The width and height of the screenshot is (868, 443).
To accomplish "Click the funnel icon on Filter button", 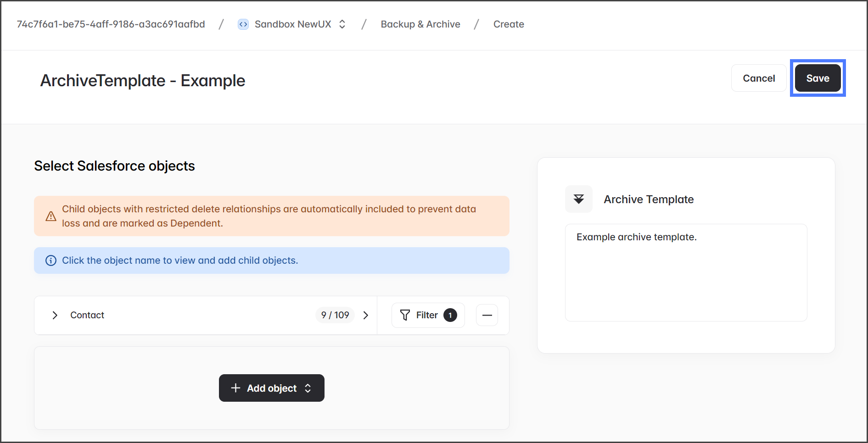I will tap(405, 315).
